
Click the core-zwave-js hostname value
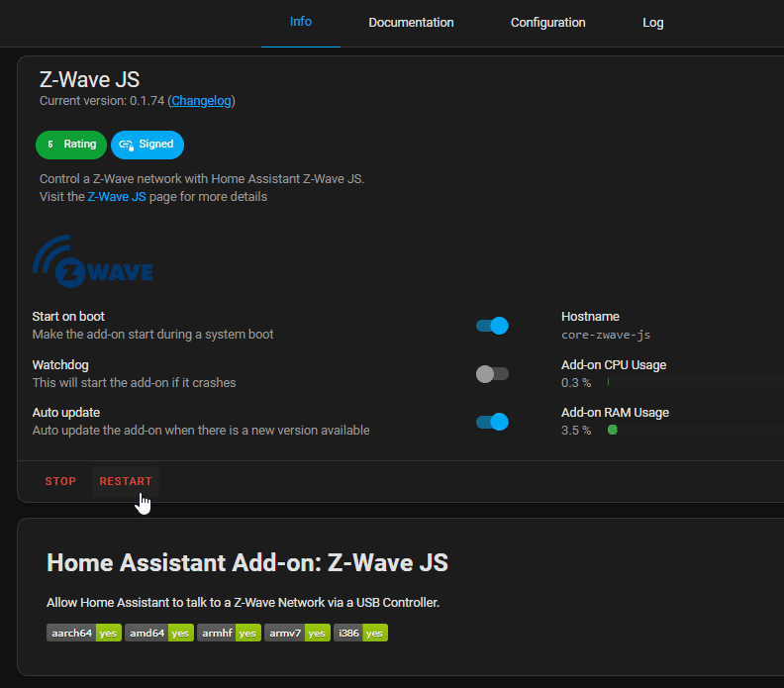pos(606,335)
